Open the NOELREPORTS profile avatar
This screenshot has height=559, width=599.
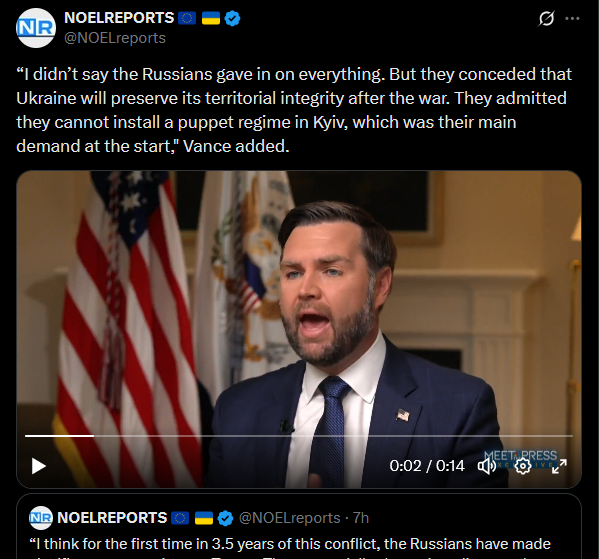36,28
